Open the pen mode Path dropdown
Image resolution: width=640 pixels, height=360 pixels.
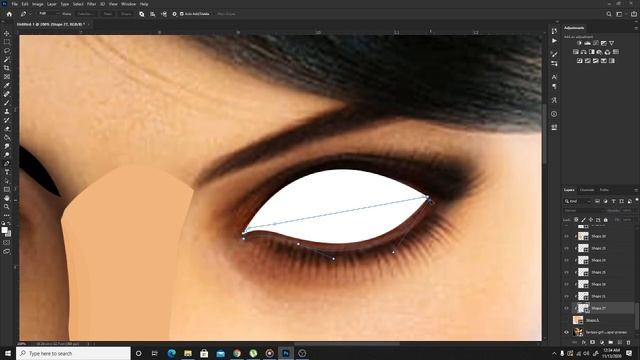(48, 14)
